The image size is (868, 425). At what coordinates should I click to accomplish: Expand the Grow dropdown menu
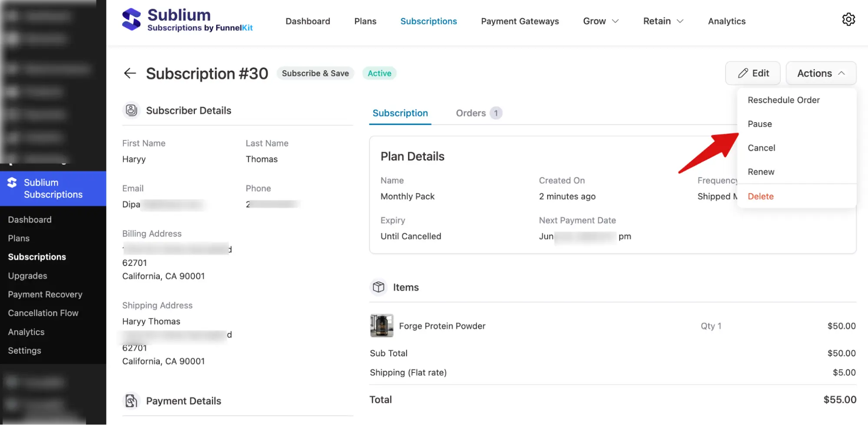(601, 21)
